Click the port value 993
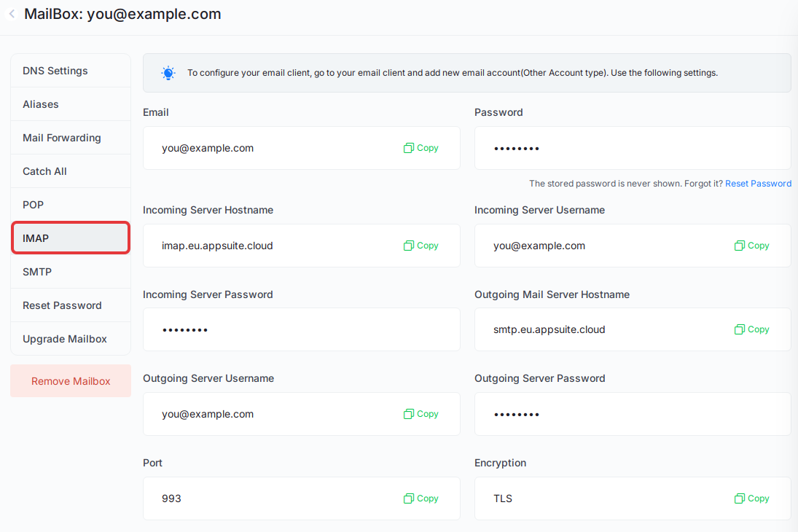 [171, 498]
